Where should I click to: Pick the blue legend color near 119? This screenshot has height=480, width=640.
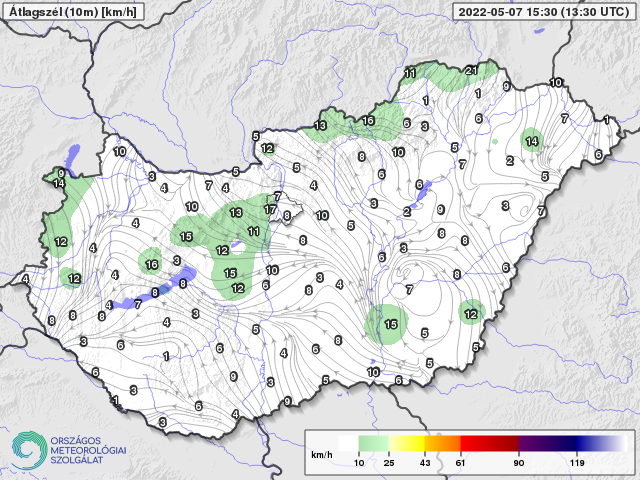(590, 444)
